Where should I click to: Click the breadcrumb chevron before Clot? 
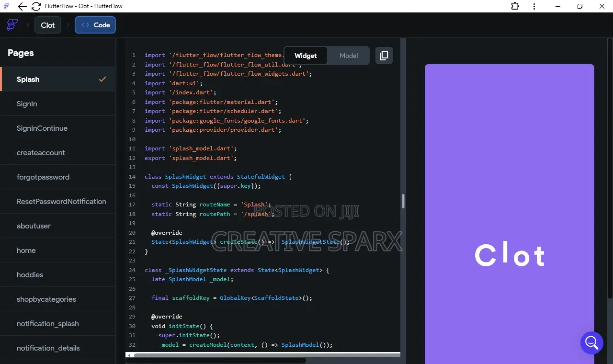[x=27, y=25]
